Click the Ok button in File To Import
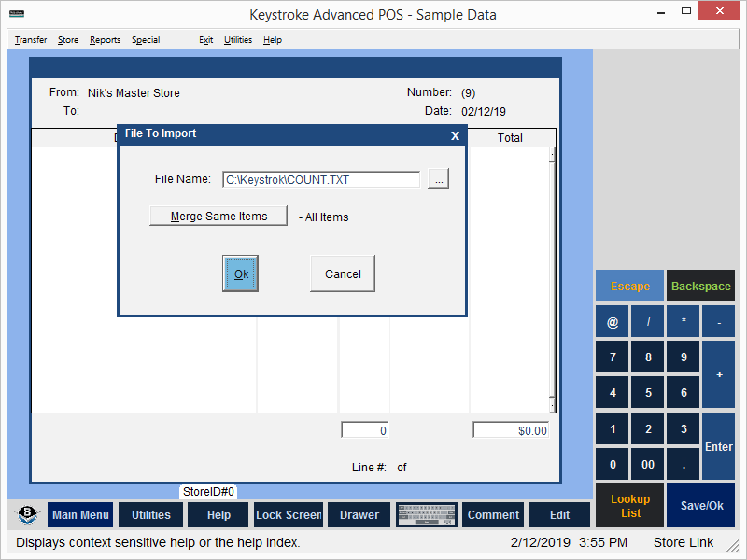The width and height of the screenshot is (747, 560). point(241,273)
